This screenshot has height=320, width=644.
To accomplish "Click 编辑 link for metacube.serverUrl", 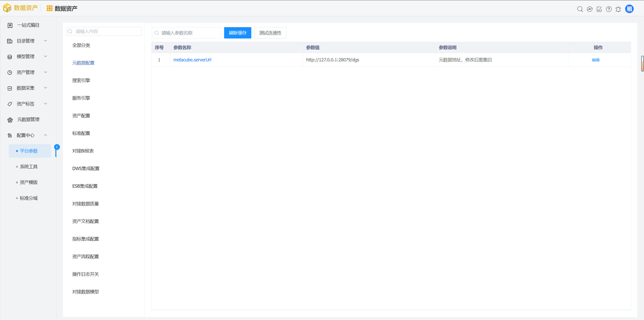I will coord(595,60).
